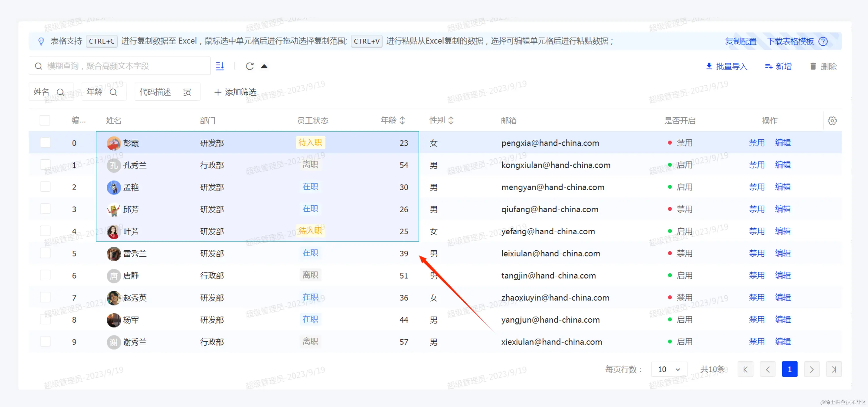Toggle the select-all header checkbox
Viewport: 868px width, 407px height.
(x=45, y=120)
